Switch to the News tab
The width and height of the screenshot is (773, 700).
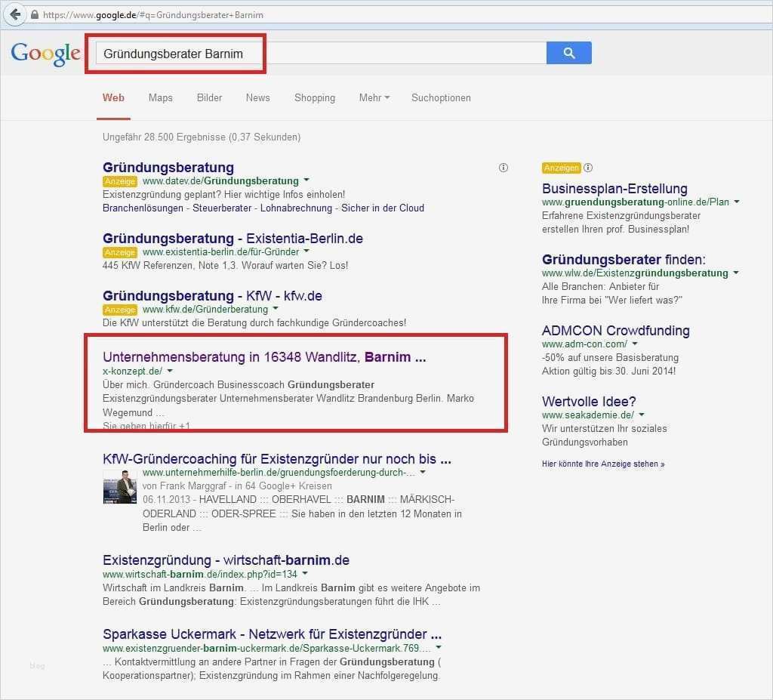tap(258, 97)
